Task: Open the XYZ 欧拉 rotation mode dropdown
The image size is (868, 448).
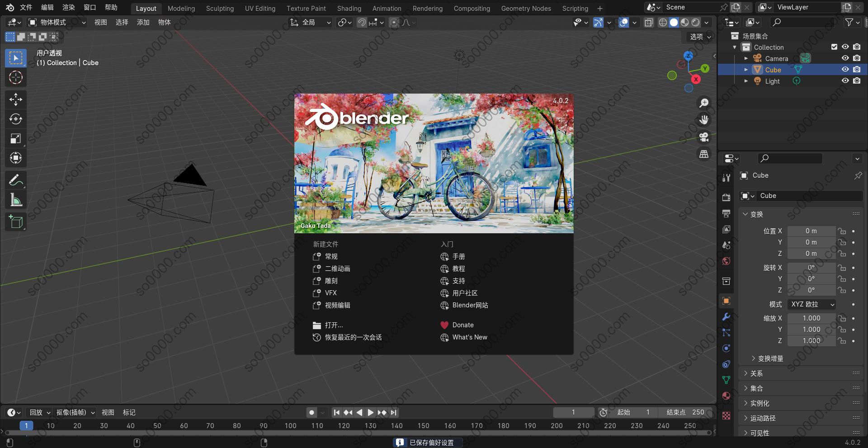Action: pyautogui.click(x=811, y=305)
